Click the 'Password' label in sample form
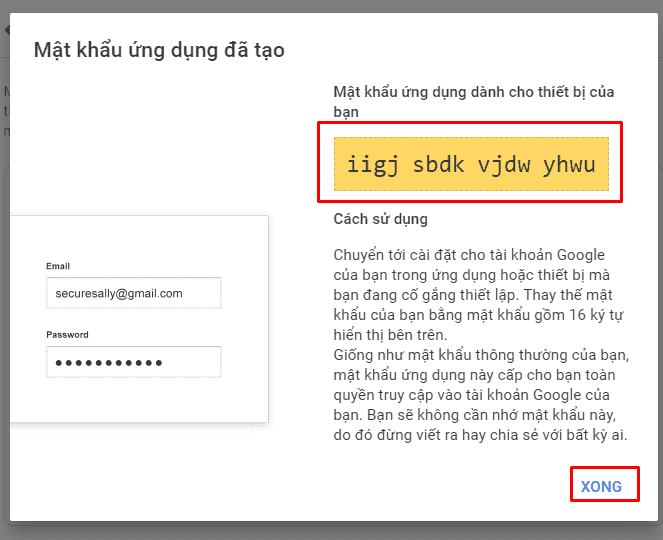Image resolution: width=663 pixels, height=540 pixels. click(67, 334)
